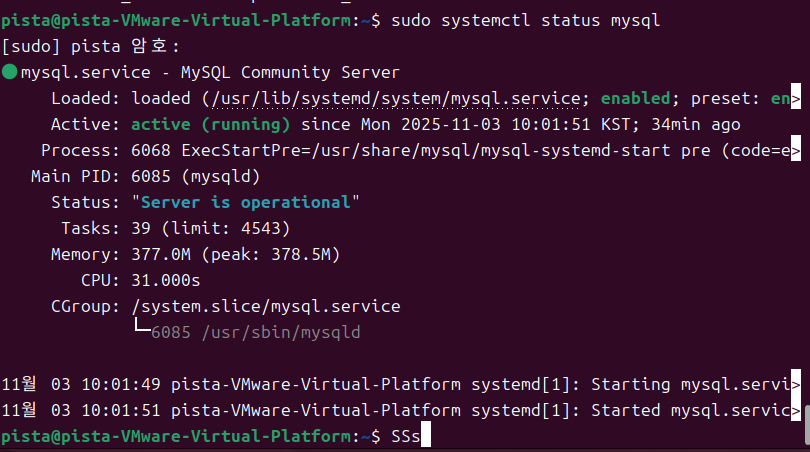Viewport: 810px width, 452px height.
Task: Click the cursor block after SSs
Action: (x=426, y=434)
